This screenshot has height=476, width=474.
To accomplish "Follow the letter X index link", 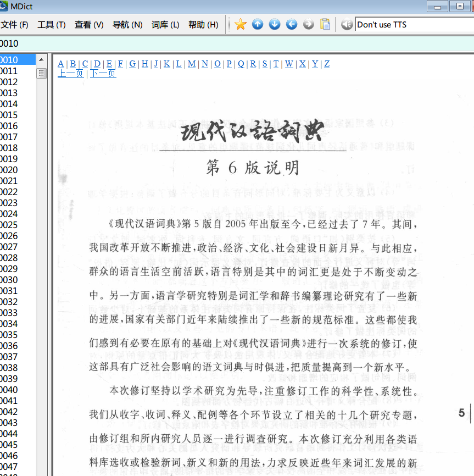I will coord(302,64).
